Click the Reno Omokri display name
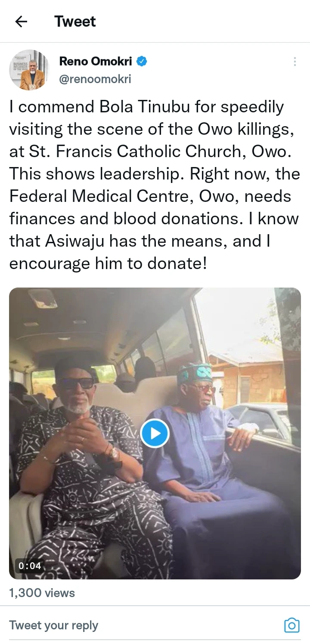 [x=96, y=62]
